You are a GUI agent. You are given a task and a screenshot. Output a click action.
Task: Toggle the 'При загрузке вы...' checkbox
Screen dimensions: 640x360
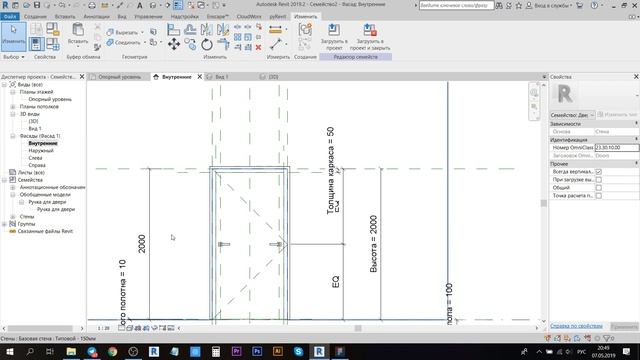[x=598, y=180]
